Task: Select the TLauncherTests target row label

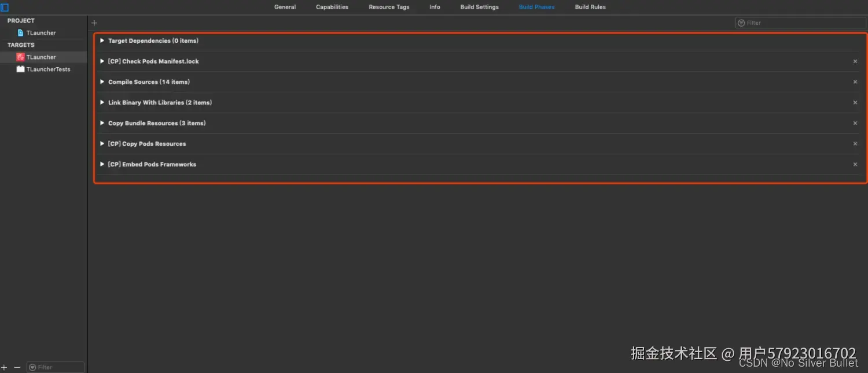Action: point(49,69)
